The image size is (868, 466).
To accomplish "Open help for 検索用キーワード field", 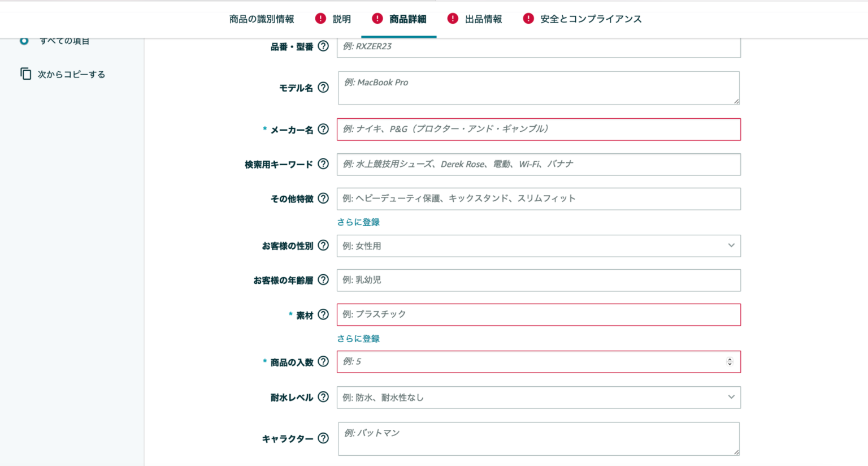I will pos(322,164).
